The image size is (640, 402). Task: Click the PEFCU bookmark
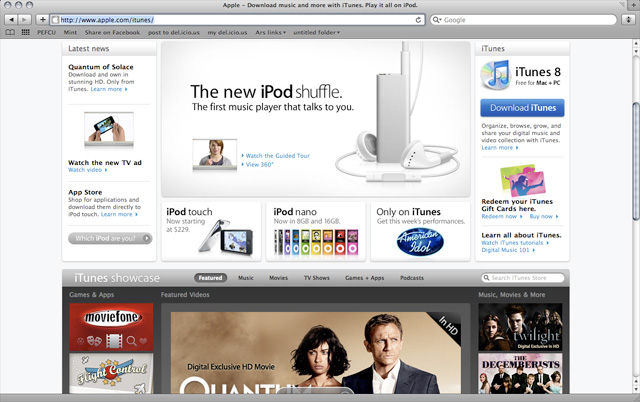click(46, 32)
